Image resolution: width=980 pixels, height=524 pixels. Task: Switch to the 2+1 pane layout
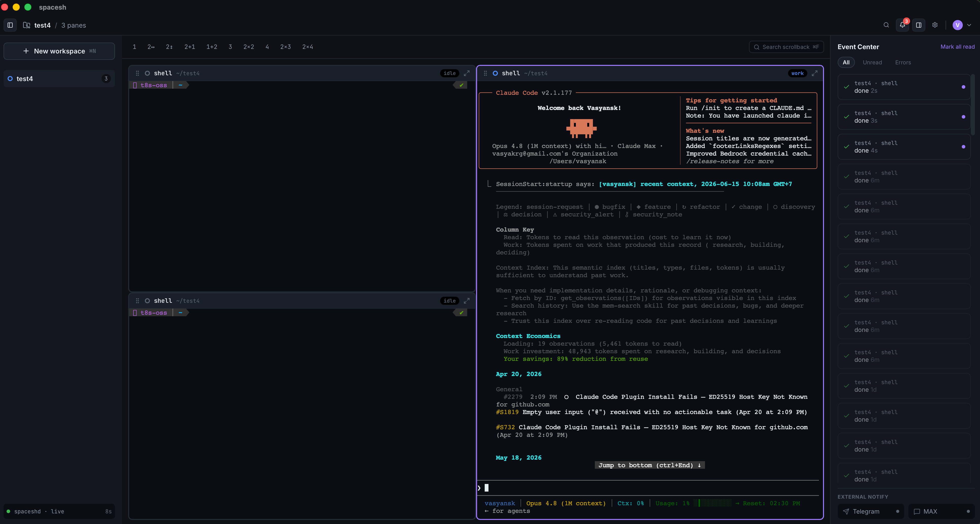click(x=189, y=47)
